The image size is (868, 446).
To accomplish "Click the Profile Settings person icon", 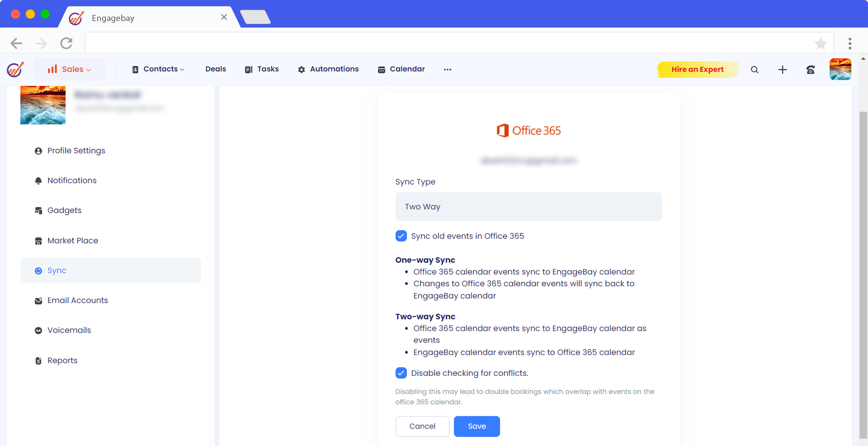I will (38, 151).
